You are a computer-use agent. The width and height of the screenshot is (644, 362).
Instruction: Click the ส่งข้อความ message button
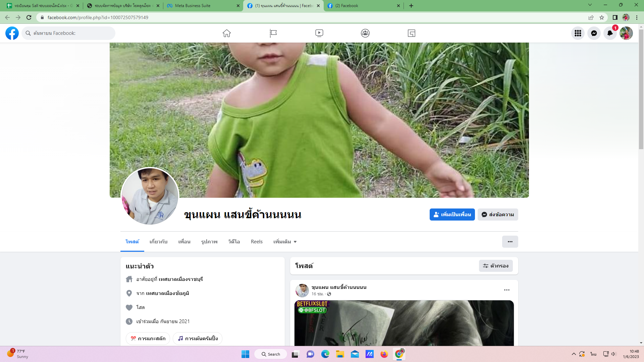(498, 215)
